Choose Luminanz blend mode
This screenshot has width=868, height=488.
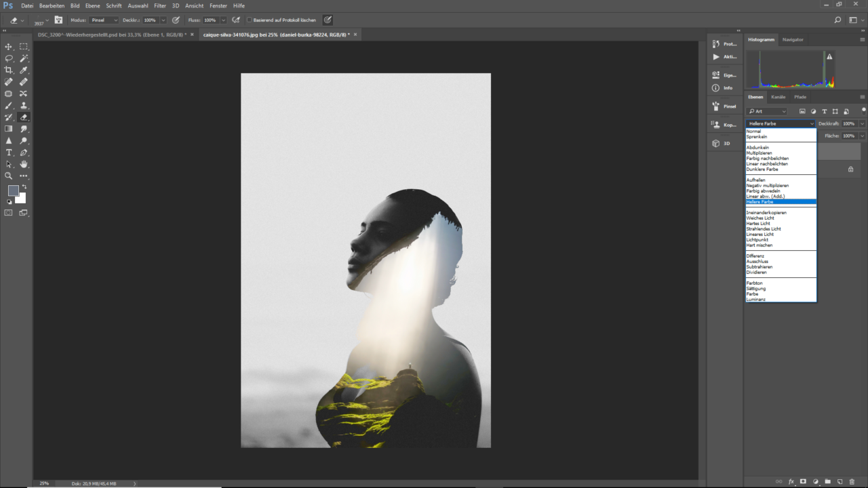[756, 300]
